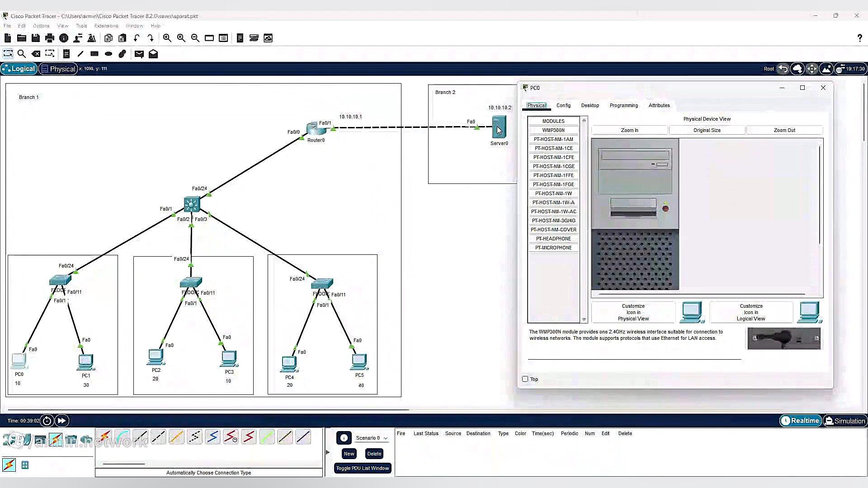The height and width of the screenshot is (488, 868).
Task: Open the Attributes tab in PC0
Action: tap(659, 105)
